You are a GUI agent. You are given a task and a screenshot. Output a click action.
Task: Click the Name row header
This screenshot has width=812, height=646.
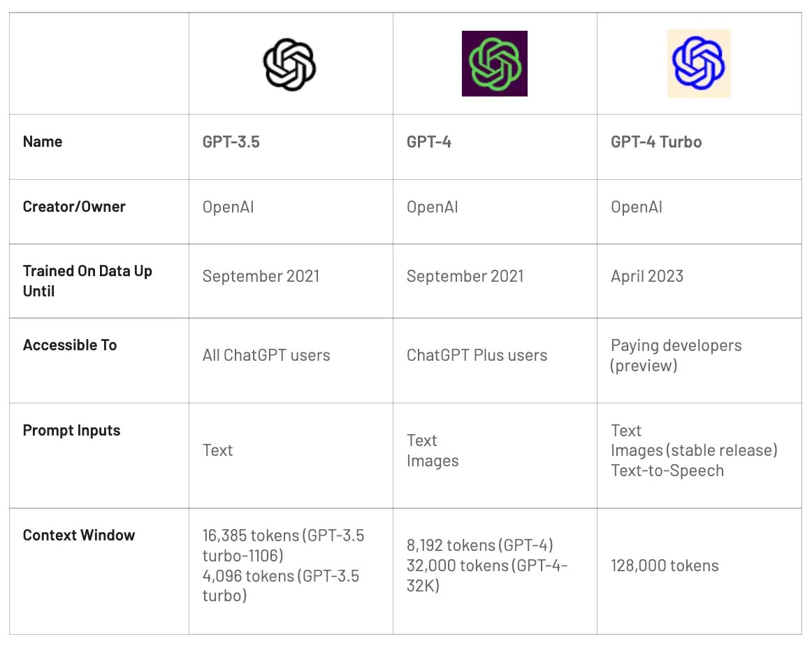[x=43, y=142]
